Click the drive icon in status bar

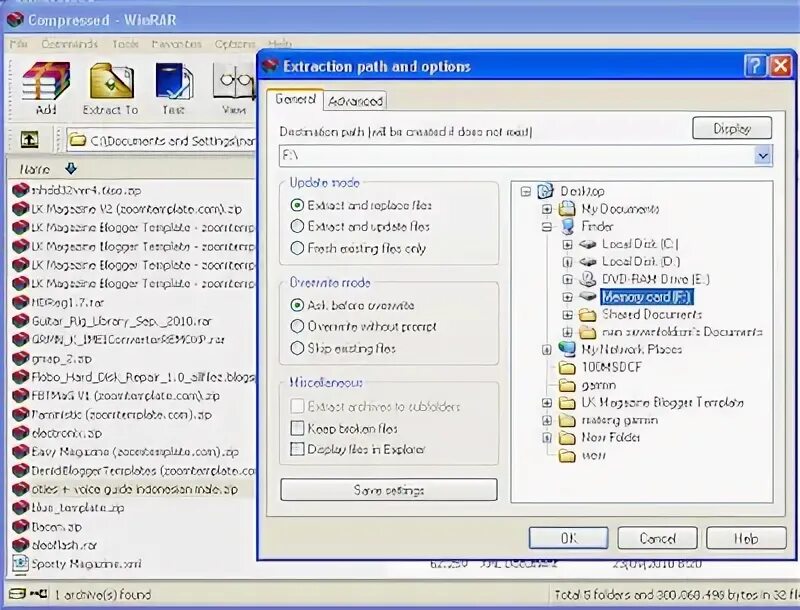[17, 594]
